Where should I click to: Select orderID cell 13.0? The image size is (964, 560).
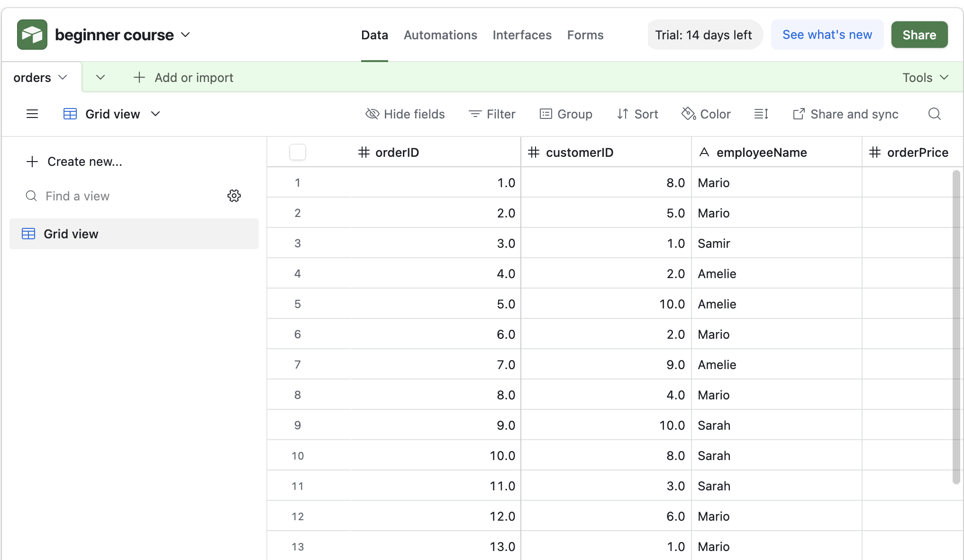tap(436, 546)
